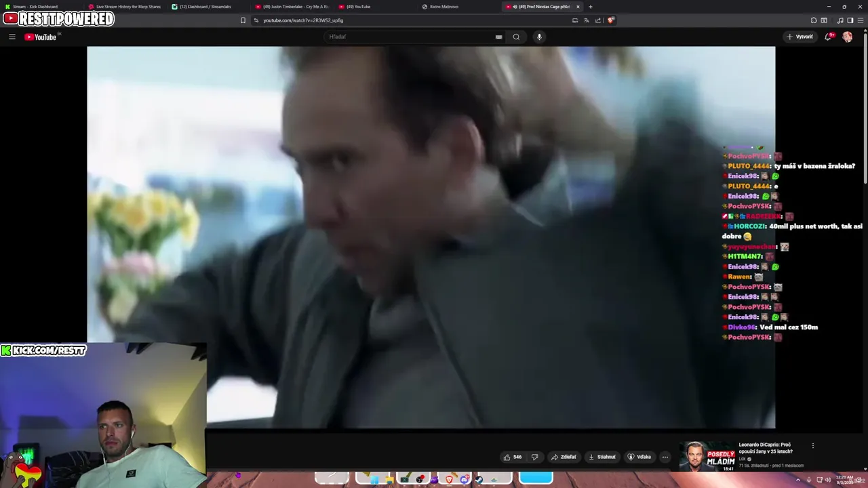
Task: Switch to Live Stream History for Blerp tab
Action: 124,7
